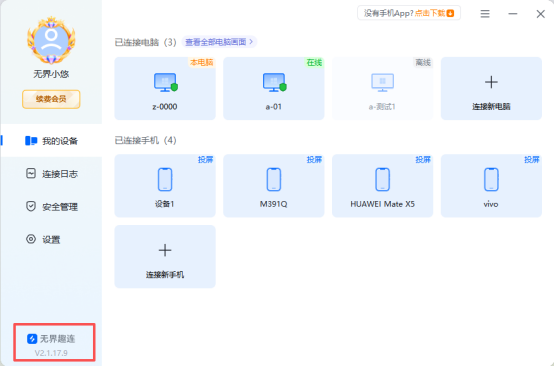The height and width of the screenshot is (366, 554).
Task: Click the 在线 status tag on a-01
Action: tap(314, 63)
